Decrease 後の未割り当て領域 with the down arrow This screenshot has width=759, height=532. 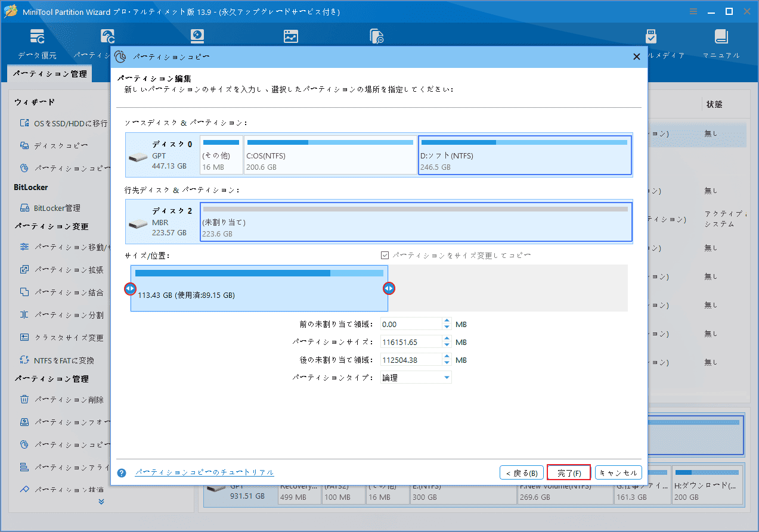point(447,363)
